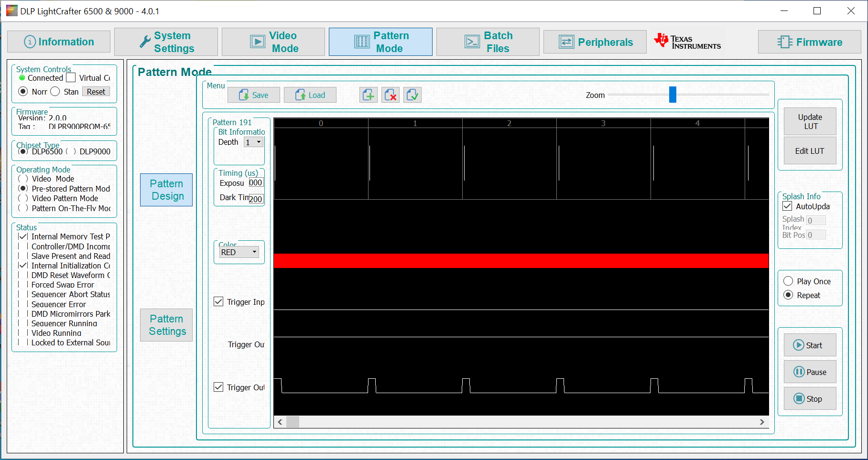Viewport: 868px width, 460px height.
Task: Click the apply pattern checkmark icon
Action: click(412, 95)
